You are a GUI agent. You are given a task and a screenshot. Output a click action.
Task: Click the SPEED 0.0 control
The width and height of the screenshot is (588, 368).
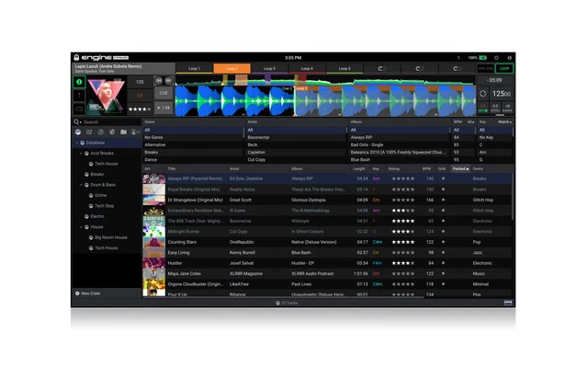point(495,109)
